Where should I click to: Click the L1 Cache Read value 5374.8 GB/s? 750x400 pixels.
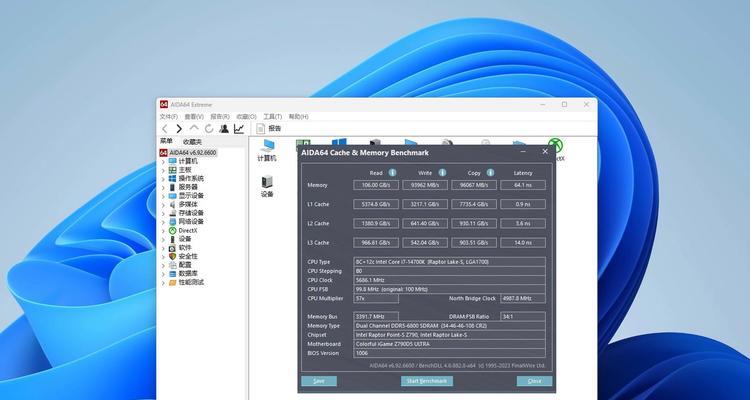tap(376, 204)
